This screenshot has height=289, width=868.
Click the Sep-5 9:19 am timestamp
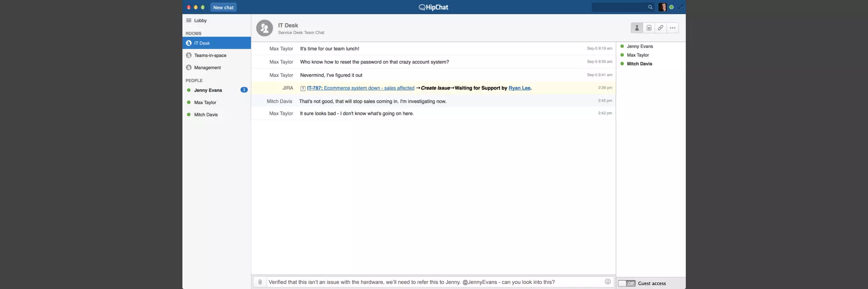coord(599,48)
